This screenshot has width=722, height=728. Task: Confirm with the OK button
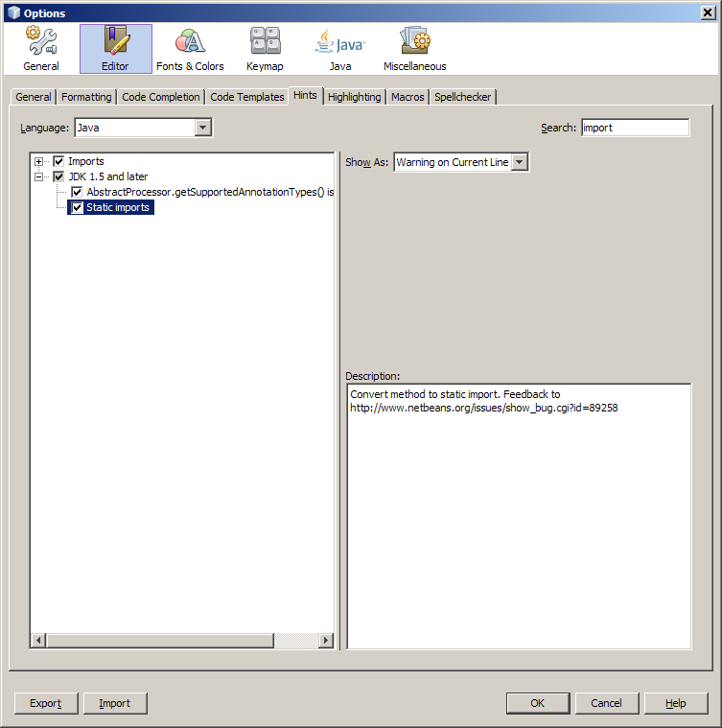click(x=538, y=703)
